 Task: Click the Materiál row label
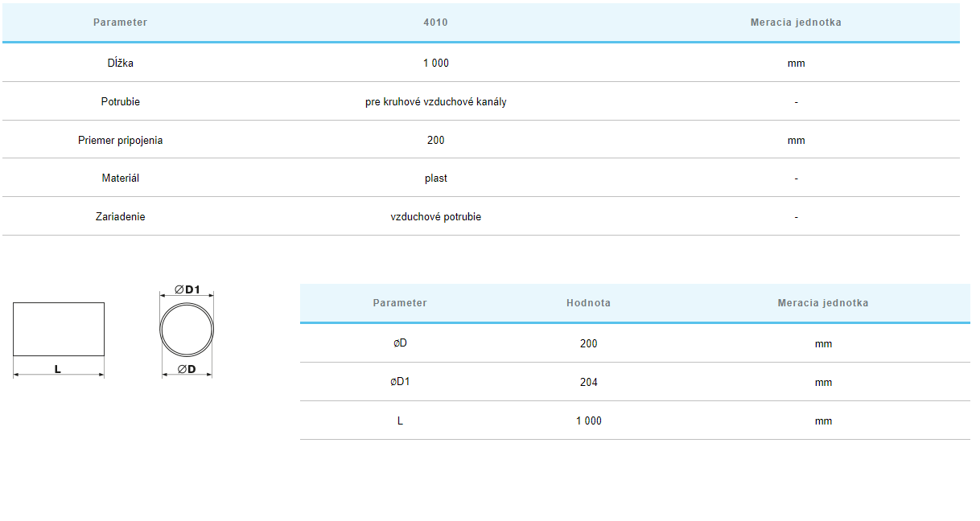point(120,178)
